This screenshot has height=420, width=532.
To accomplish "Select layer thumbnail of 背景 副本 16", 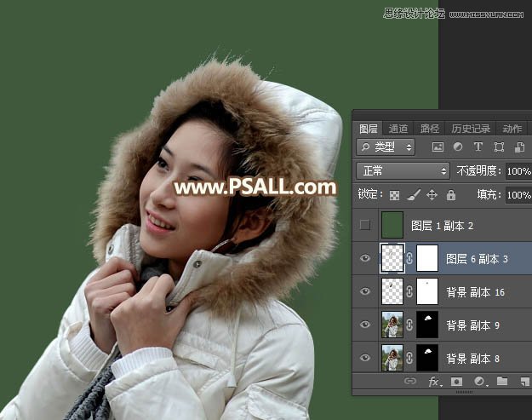I will [392, 291].
